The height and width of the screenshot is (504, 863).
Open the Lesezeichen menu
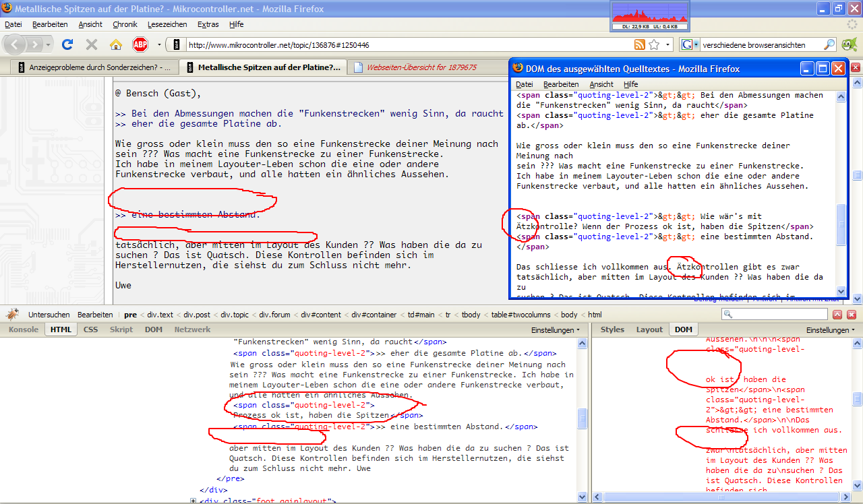(x=167, y=24)
